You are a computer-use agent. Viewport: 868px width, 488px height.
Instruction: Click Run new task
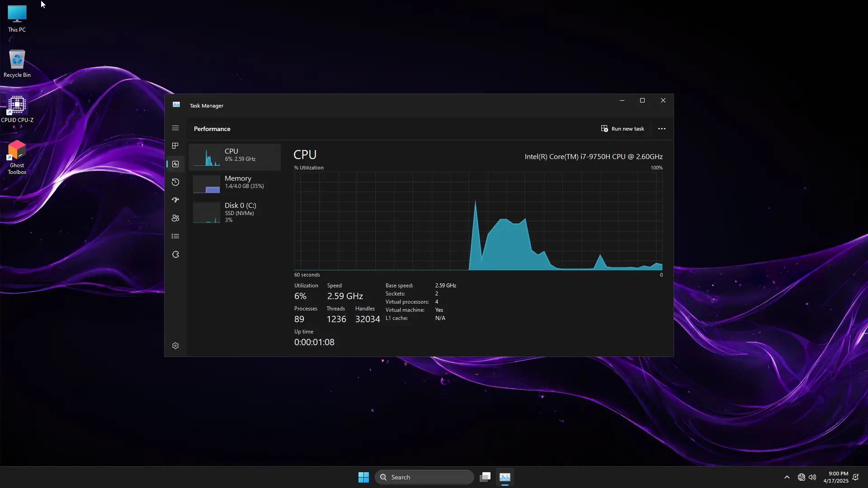623,129
